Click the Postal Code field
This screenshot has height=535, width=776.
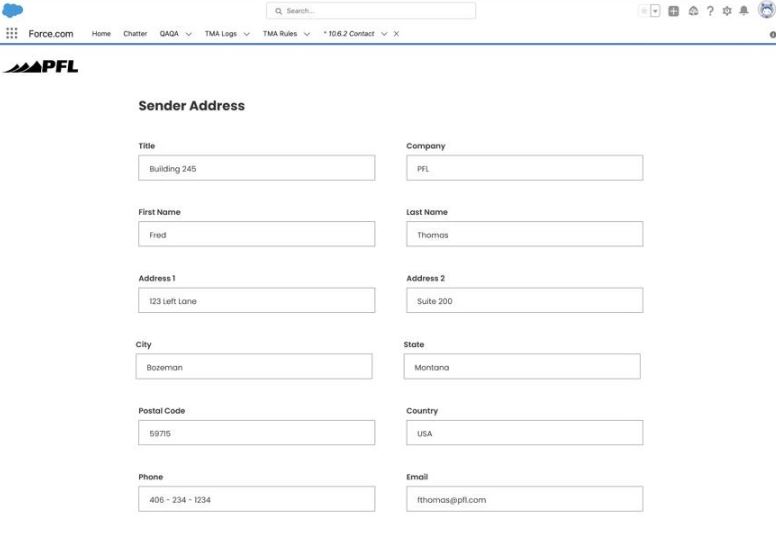(256, 433)
